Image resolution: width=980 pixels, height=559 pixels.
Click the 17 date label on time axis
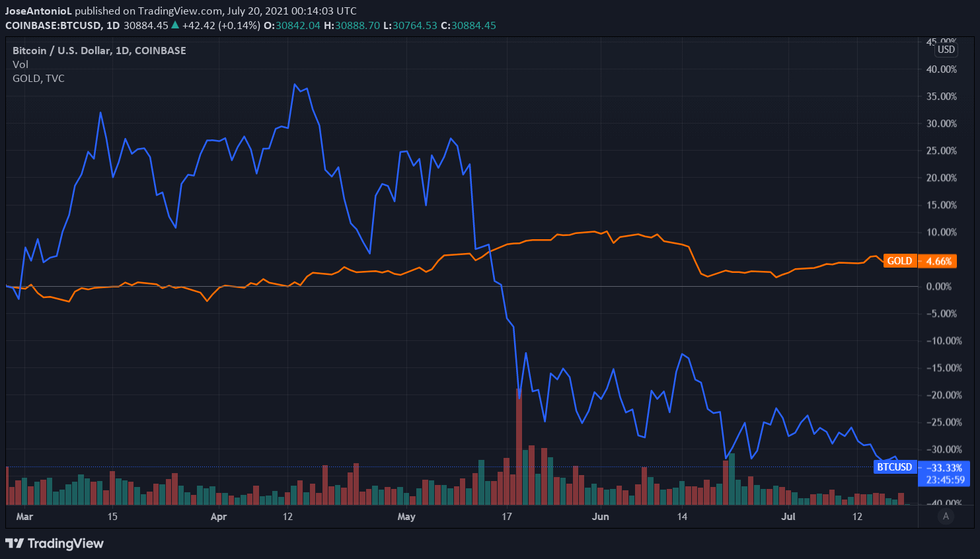[x=507, y=517]
